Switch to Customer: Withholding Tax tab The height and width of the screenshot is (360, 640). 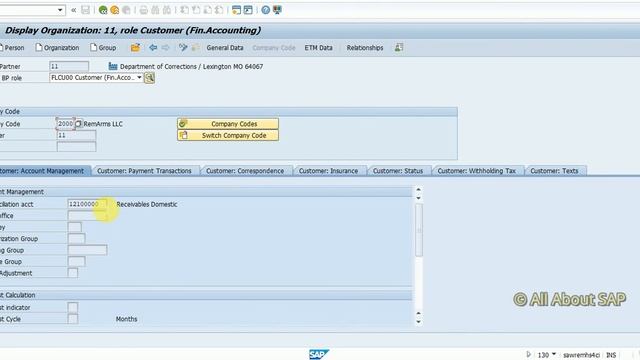[x=476, y=171]
